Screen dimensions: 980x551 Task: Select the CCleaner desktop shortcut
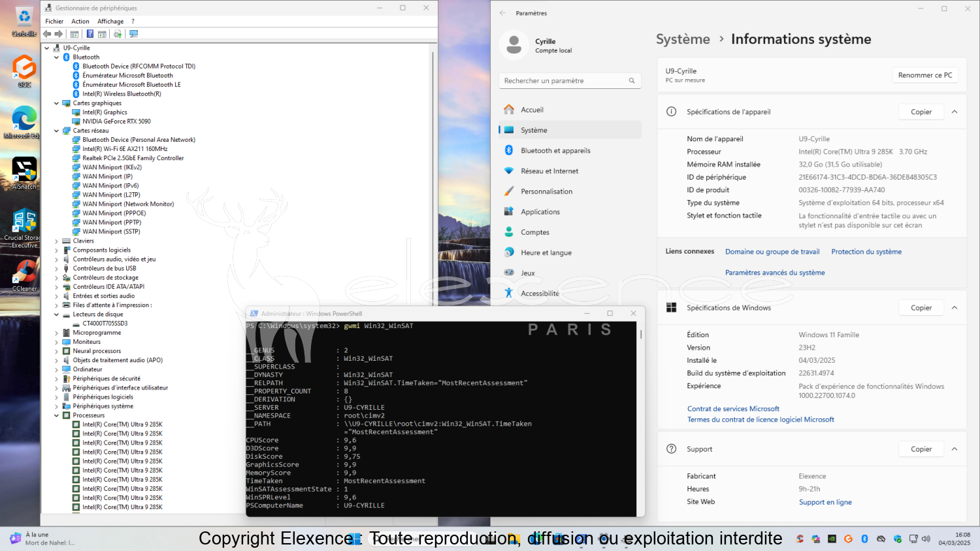pos(25,275)
